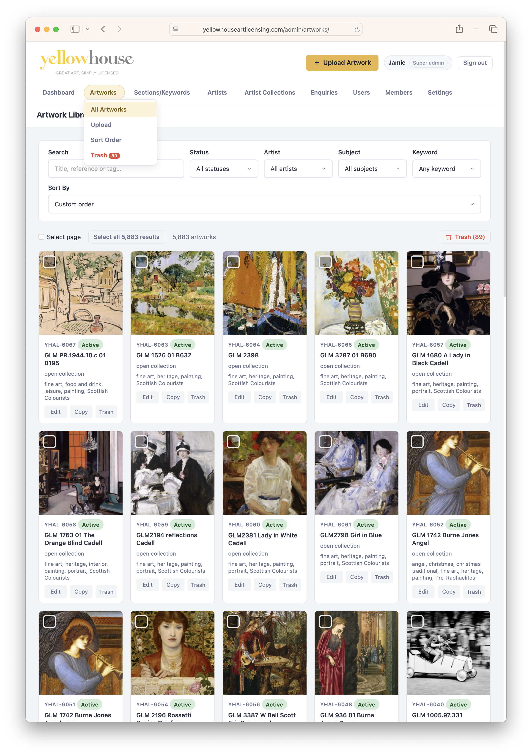Trash GLM2381 Lady in White Cadell
Image resolution: width=532 pixels, height=756 pixels.
point(290,585)
